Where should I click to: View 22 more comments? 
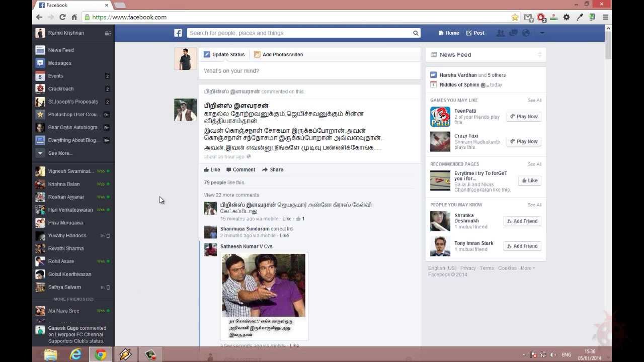click(231, 195)
